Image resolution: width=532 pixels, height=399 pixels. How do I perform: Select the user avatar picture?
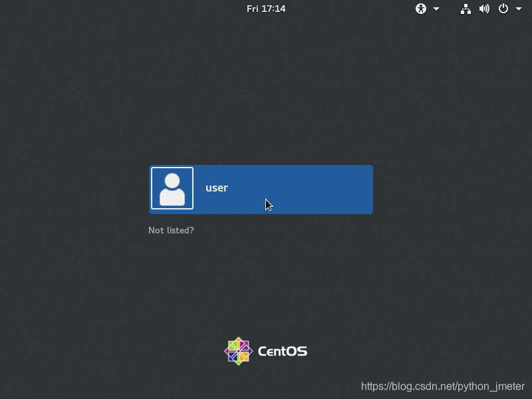click(x=172, y=188)
